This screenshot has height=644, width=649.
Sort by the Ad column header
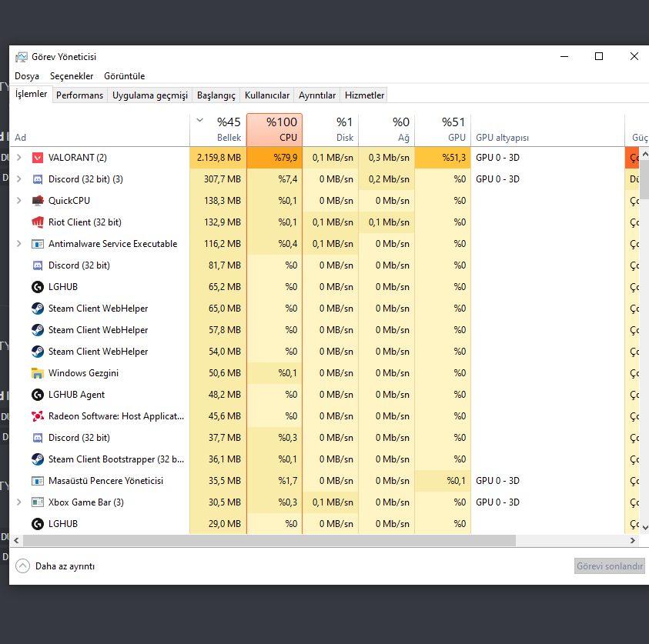99,130
